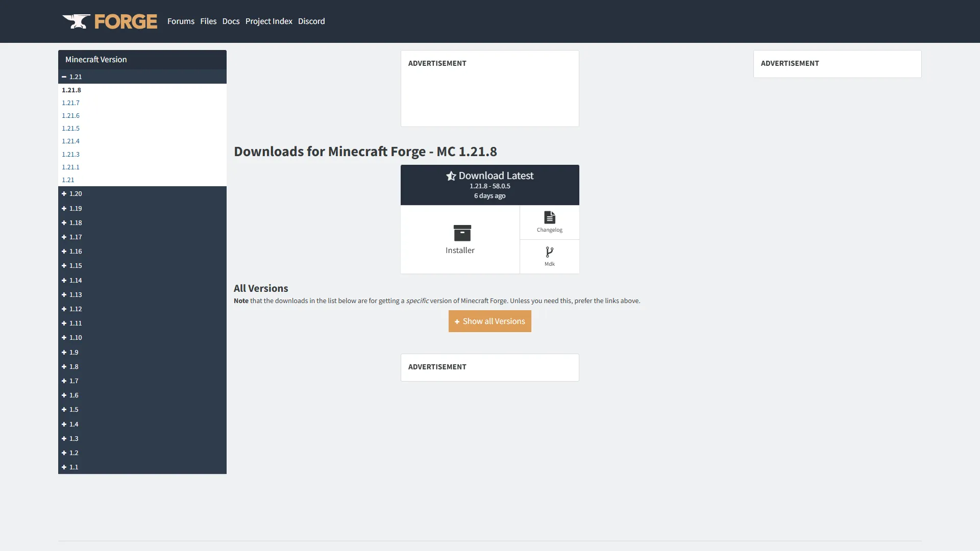Select Minecraft version 1.21.7
This screenshot has width=980, height=551.
point(71,103)
